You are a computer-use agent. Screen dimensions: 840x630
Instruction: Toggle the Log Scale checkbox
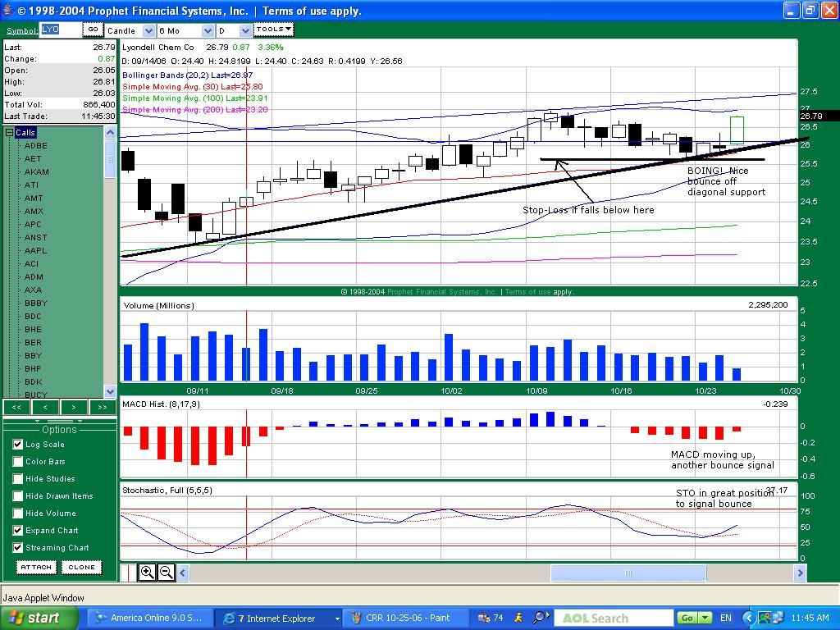click(x=18, y=444)
